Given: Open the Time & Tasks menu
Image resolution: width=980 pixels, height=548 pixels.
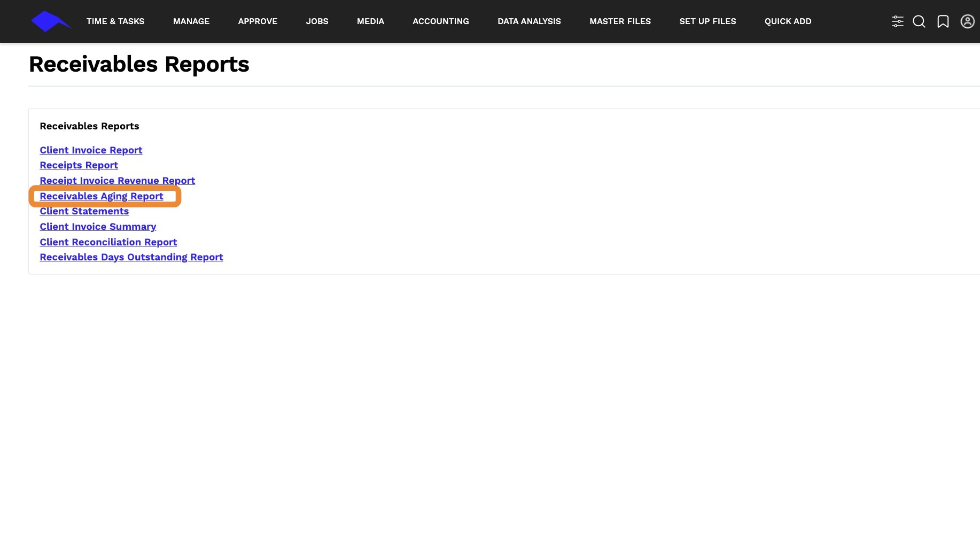Looking at the screenshot, I should 115,21.
